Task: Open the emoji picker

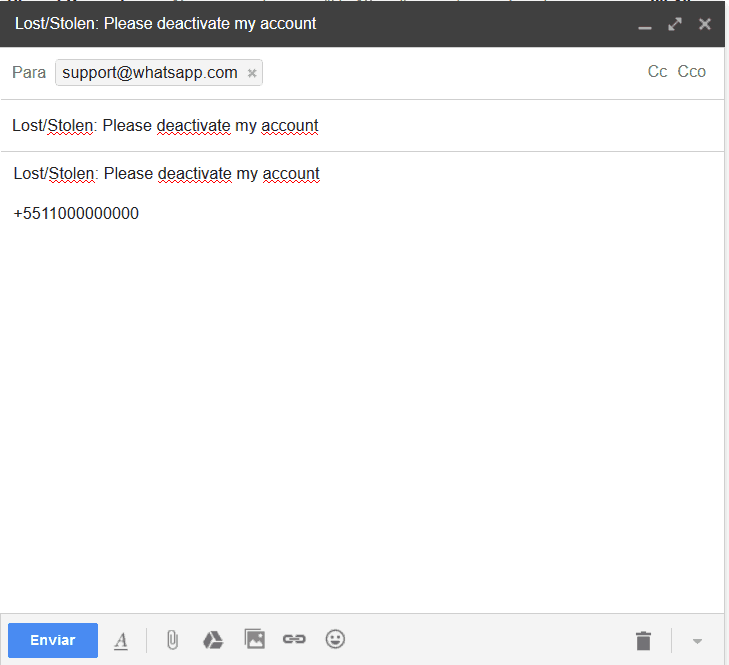Action: [x=335, y=639]
